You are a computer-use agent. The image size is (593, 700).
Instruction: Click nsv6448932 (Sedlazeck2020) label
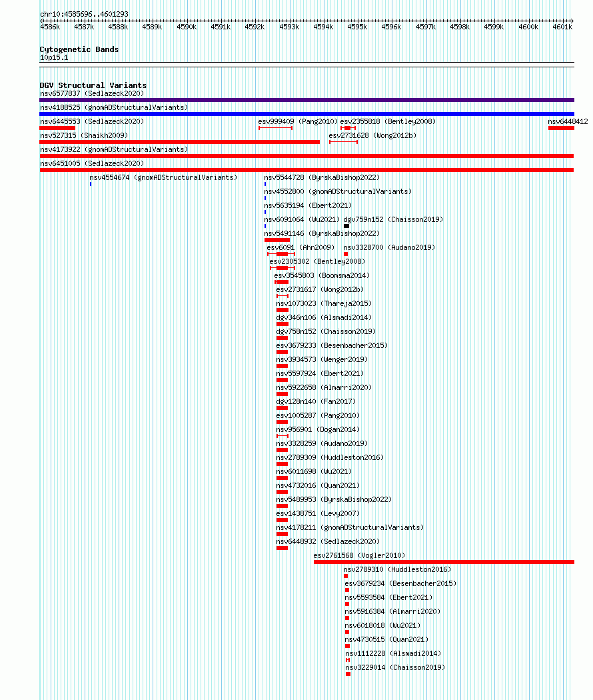[x=328, y=541]
